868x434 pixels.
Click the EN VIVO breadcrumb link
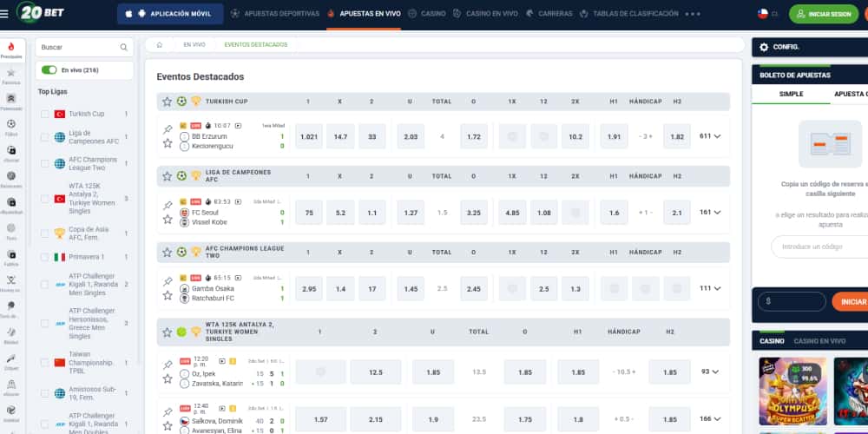(194, 45)
